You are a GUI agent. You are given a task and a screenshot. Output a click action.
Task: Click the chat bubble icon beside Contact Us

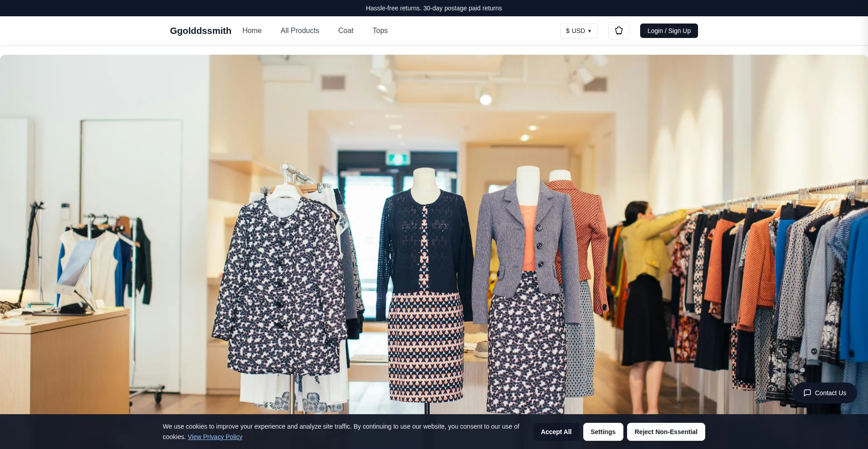coord(807,393)
